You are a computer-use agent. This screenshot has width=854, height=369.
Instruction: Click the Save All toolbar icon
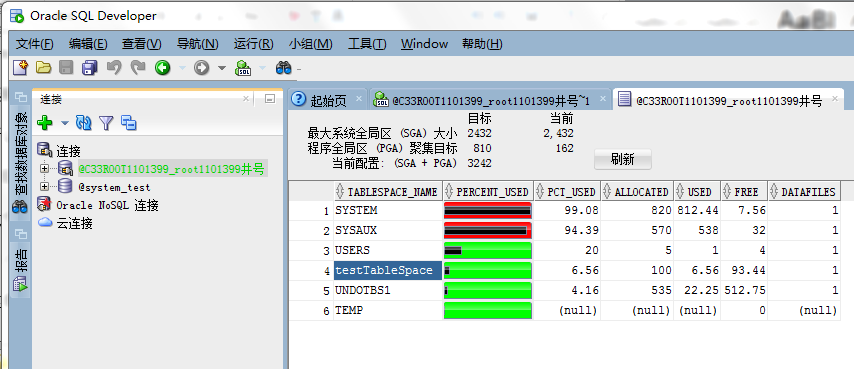pyautogui.click(x=90, y=67)
